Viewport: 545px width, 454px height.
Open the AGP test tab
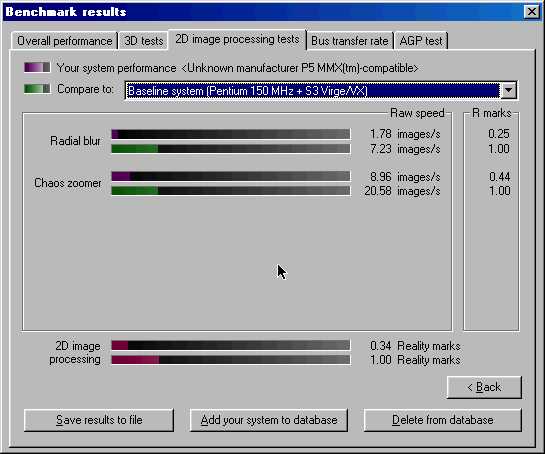click(421, 41)
